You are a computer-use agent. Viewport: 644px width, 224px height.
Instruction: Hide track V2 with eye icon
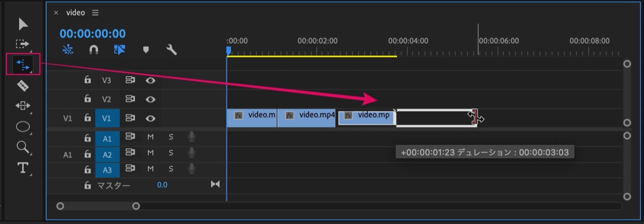(x=151, y=99)
